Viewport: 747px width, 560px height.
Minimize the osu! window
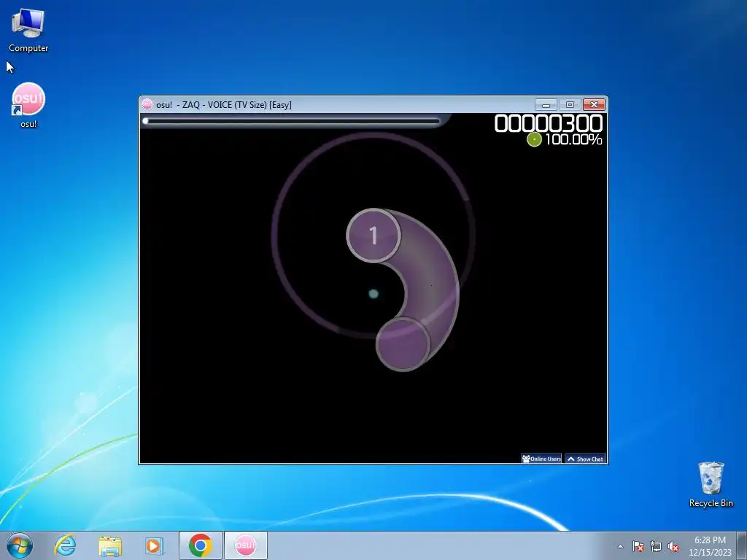point(546,104)
